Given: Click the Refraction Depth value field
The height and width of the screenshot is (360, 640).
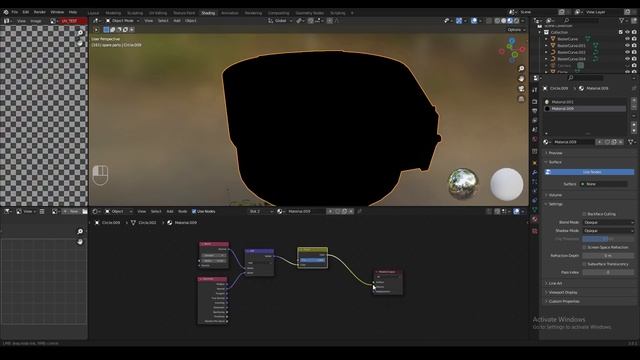Looking at the screenshot, I should coord(608,256).
